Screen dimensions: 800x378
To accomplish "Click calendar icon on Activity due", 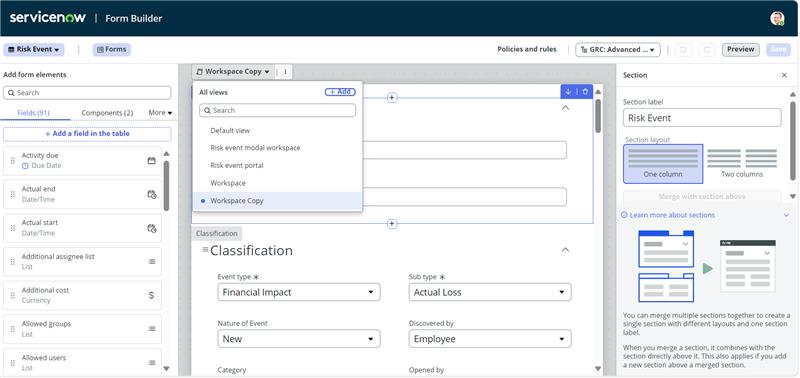I will point(152,161).
